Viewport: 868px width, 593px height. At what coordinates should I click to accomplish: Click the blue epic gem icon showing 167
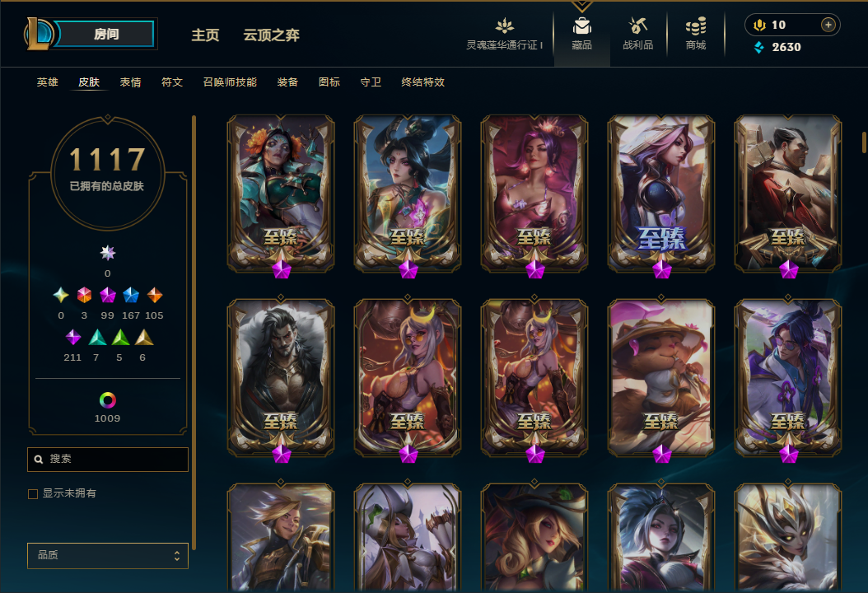point(131,295)
